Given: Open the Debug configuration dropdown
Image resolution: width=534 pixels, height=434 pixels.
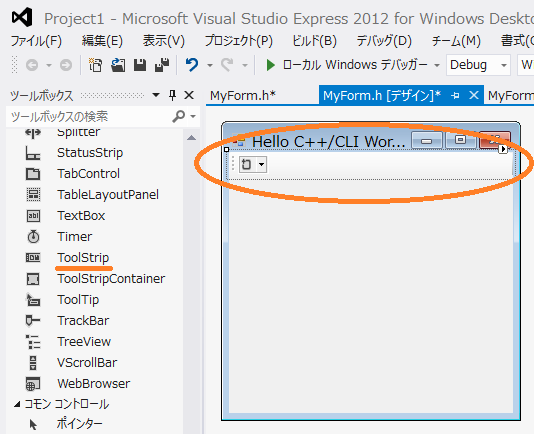Looking at the screenshot, I should pyautogui.click(x=478, y=65).
